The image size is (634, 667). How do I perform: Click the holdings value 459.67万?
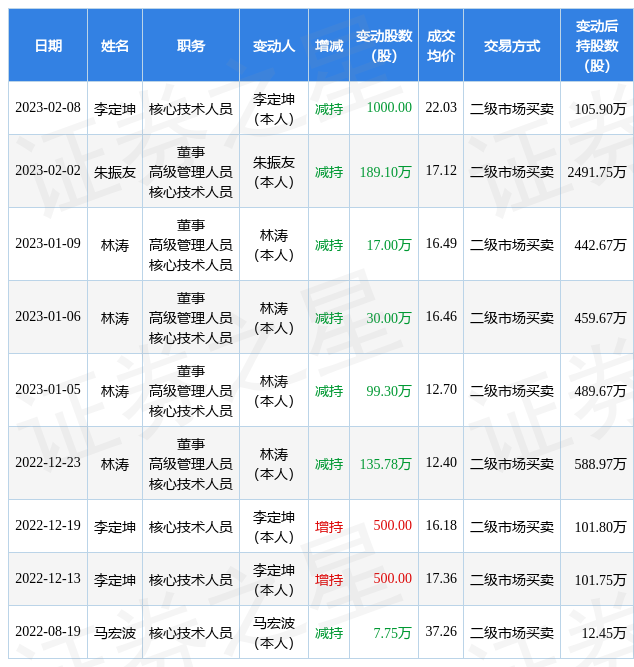pos(600,319)
